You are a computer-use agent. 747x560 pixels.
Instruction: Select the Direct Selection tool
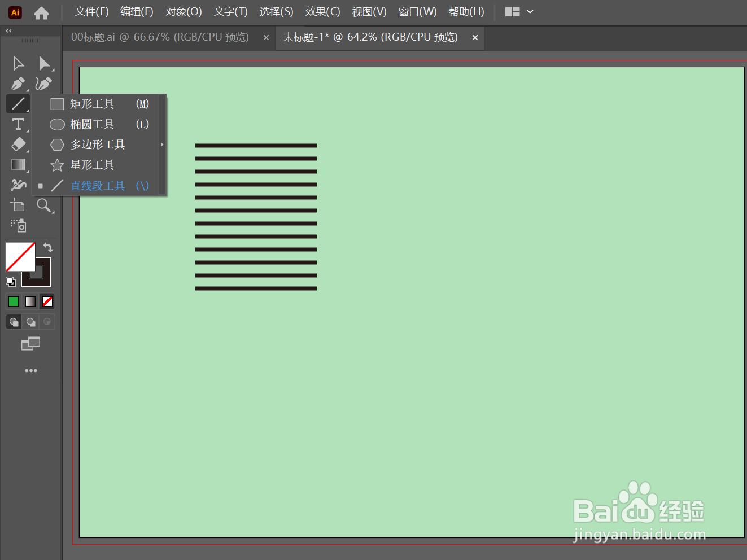coord(44,63)
